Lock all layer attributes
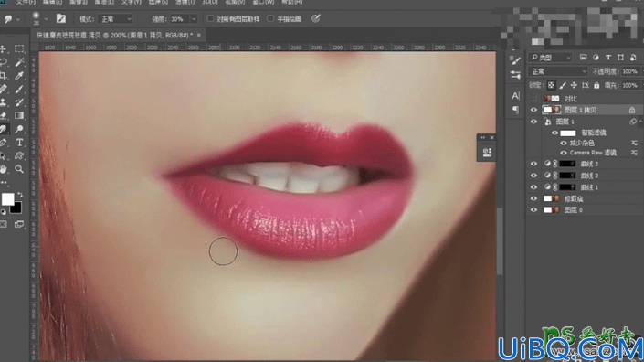Screen dimensions: 644x362 (596, 85)
